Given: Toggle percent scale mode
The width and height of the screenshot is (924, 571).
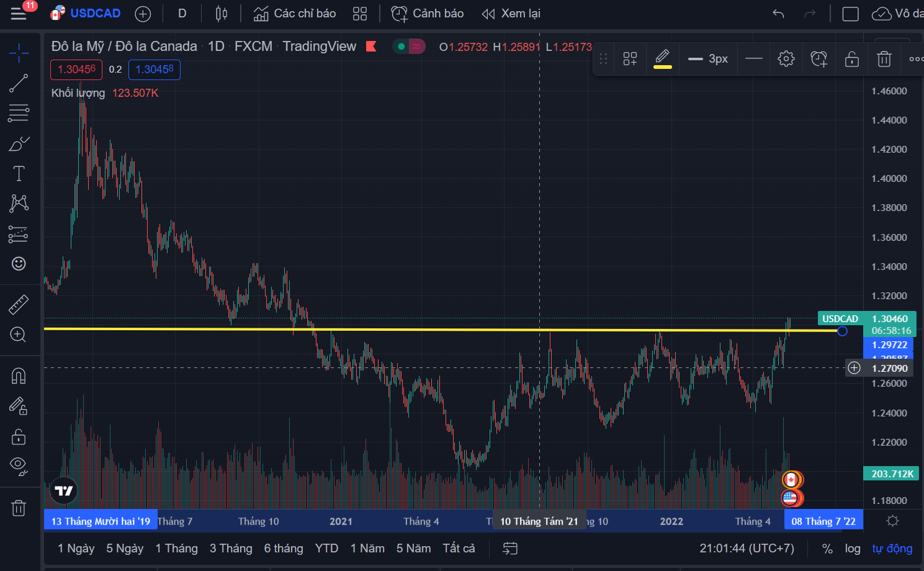Looking at the screenshot, I should (x=827, y=549).
